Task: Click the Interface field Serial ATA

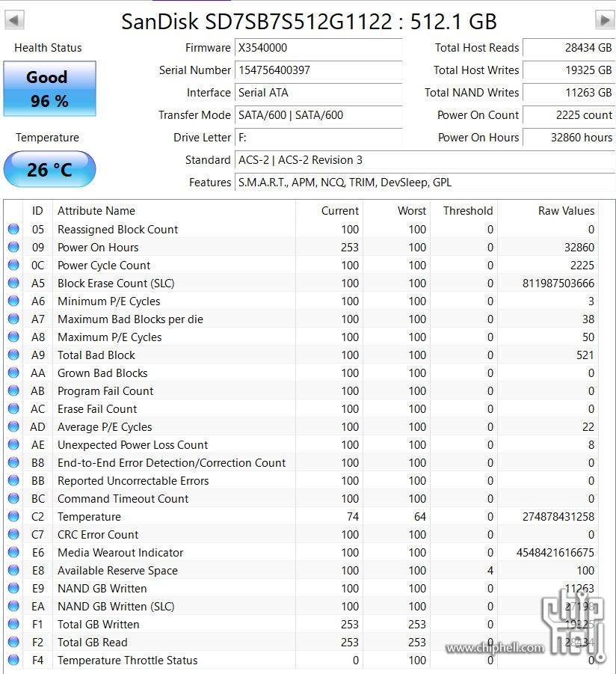Action: coord(318,93)
